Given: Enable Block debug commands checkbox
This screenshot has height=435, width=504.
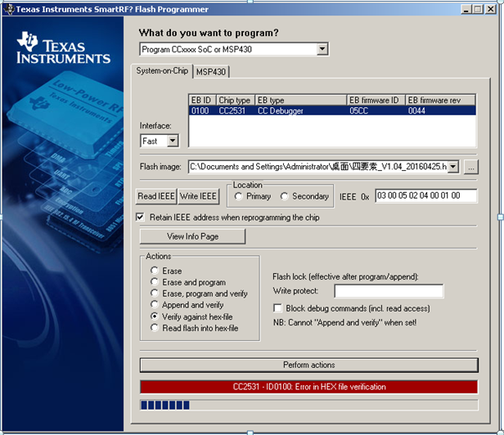Looking at the screenshot, I should tap(277, 308).
